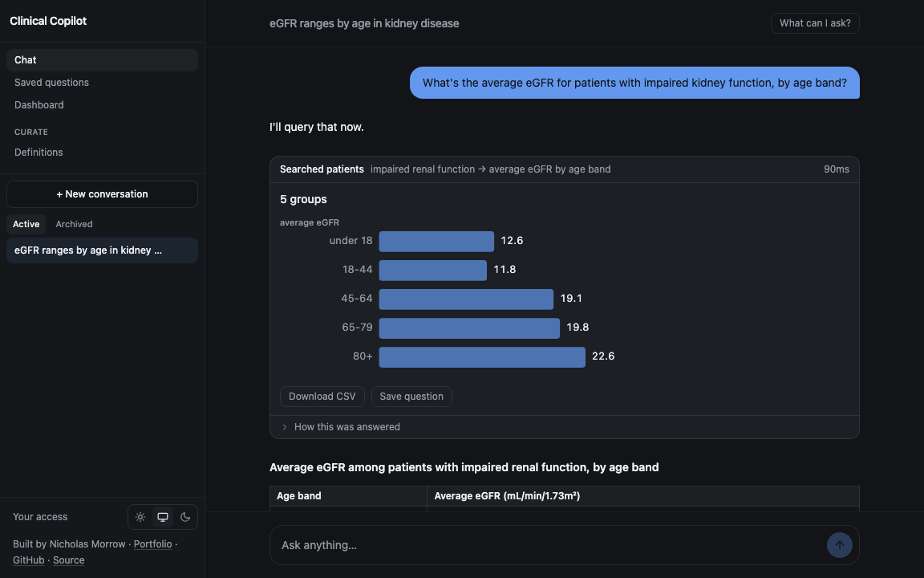Open GitHub link
Screen dimensions: 924x578
[28, 560]
